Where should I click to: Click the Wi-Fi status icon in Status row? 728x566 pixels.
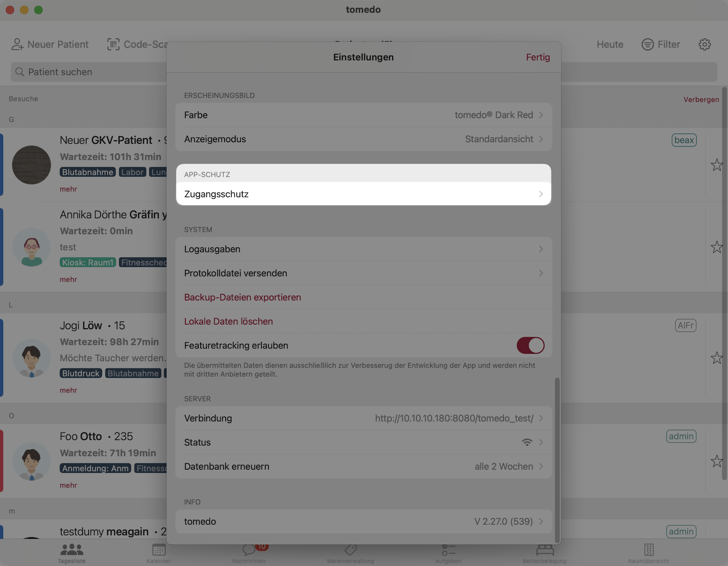coord(527,442)
